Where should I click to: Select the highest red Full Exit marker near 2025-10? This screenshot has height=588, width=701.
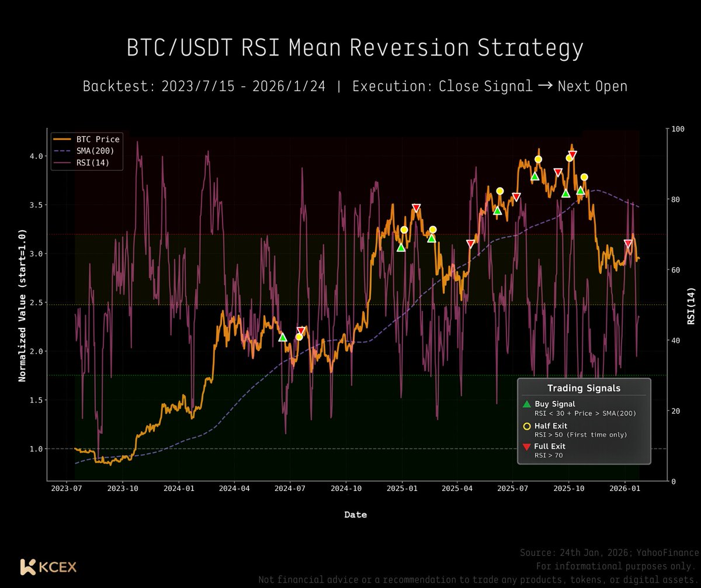[572, 153]
